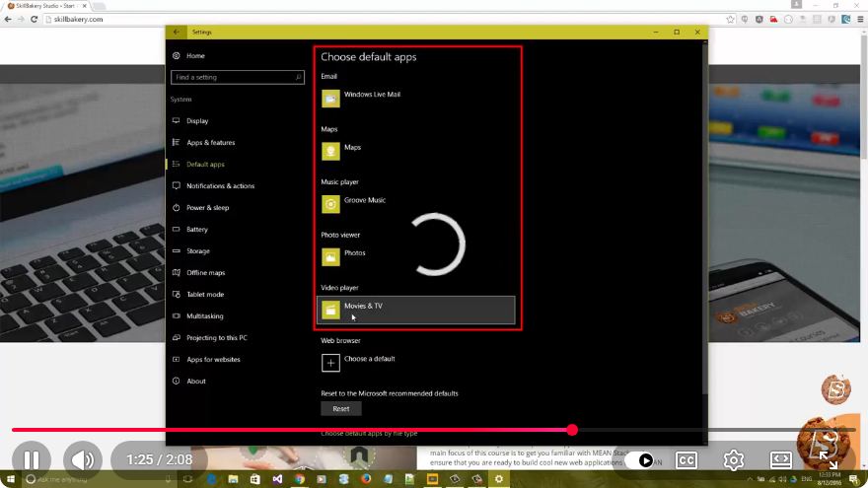The image size is (868, 488).
Task: Open the Windows Start button
Action: coord(10,479)
